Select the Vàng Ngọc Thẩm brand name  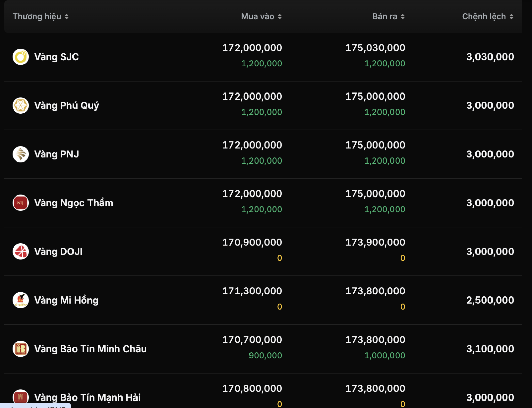tap(74, 203)
